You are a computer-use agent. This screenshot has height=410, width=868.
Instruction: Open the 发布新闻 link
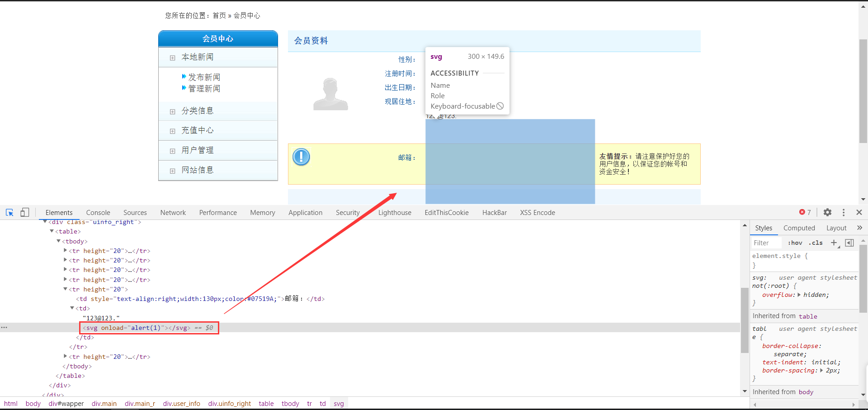click(204, 77)
